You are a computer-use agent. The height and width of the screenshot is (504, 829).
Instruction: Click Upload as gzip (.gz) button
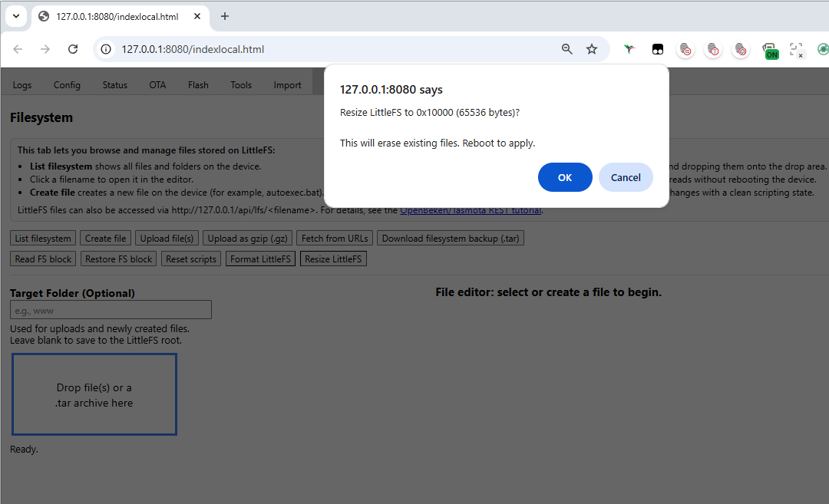(x=247, y=239)
